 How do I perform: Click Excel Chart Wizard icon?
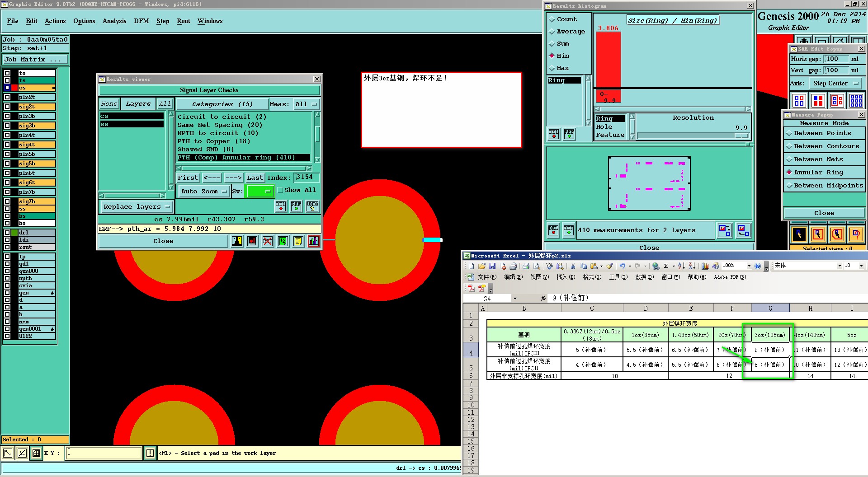click(x=705, y=266)
